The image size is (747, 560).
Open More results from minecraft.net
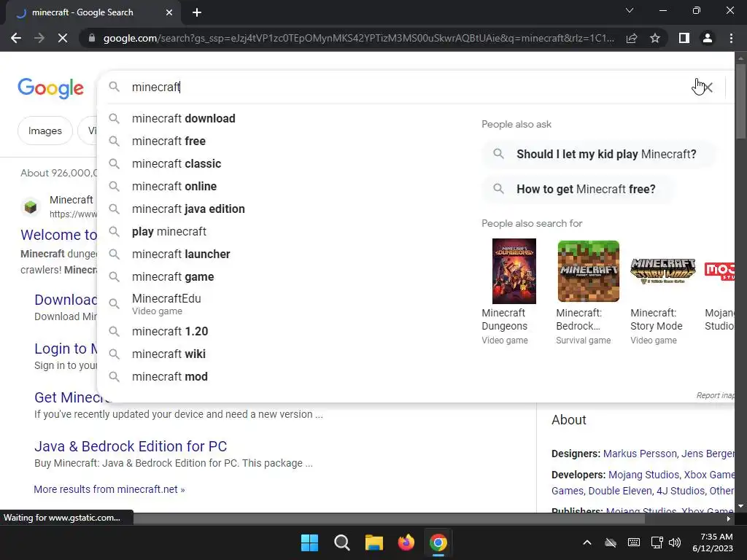click(x=109, y=489)
